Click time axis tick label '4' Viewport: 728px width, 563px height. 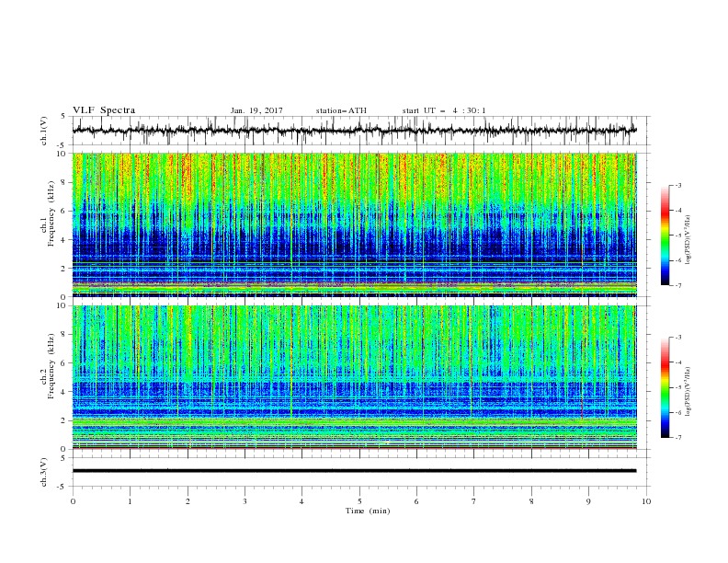302,501
